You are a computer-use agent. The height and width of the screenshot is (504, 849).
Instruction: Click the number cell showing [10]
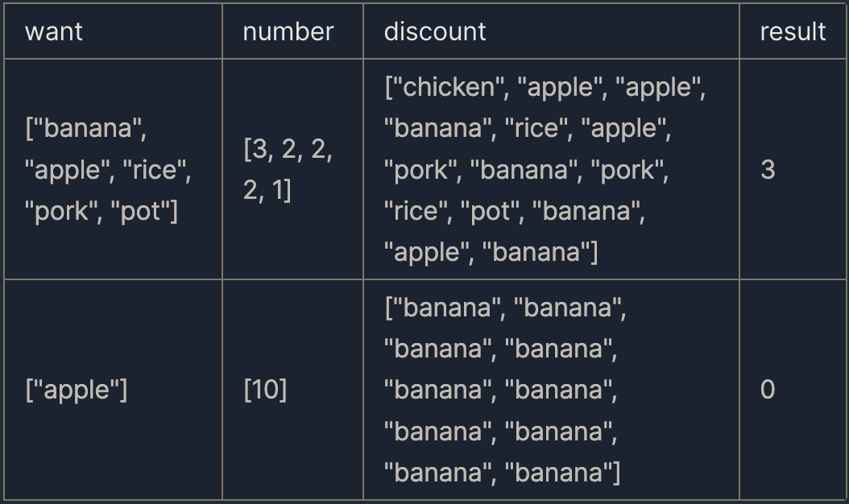coord(292,390)
